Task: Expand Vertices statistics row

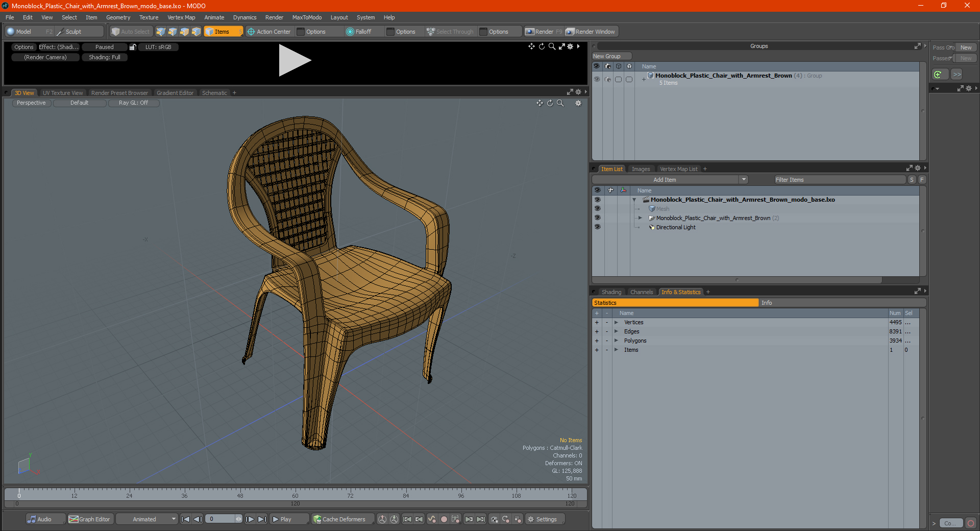Action: (x=616, y=322)
